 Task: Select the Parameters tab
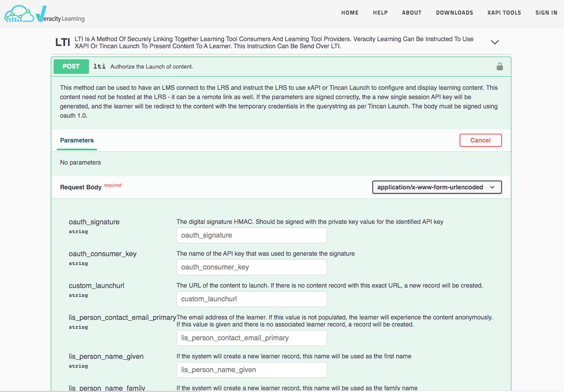[x=77, y=140]
